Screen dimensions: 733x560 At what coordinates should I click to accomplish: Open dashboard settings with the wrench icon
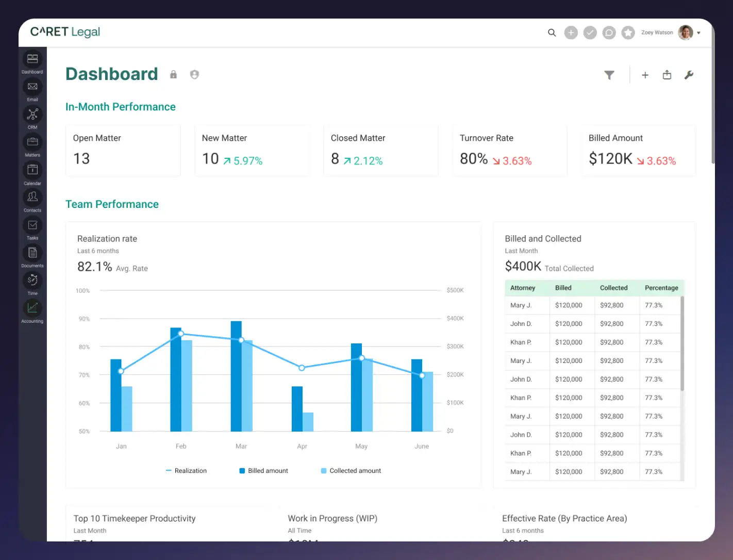pyautogui.click(x=689, y=75)
